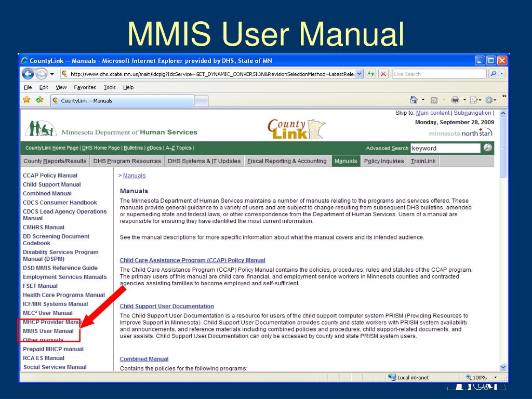Open the Home icon dropdown arrow

(x=423, y=100)
